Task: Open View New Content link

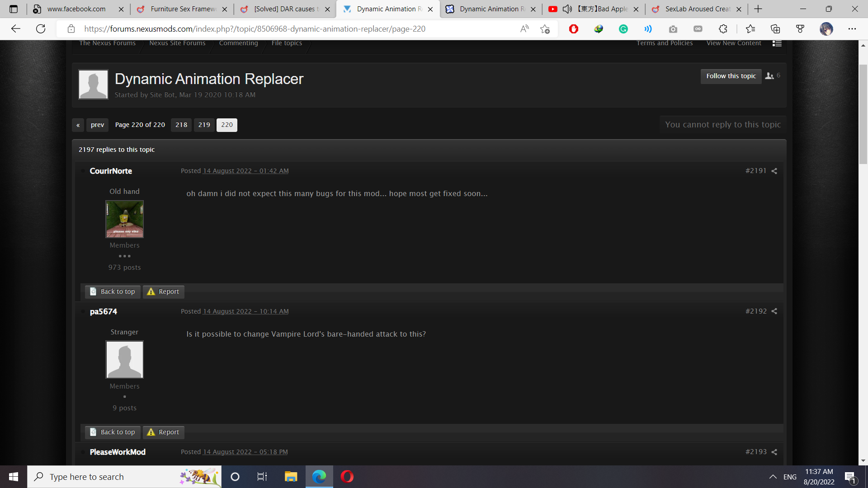Action: pos(734,43)
